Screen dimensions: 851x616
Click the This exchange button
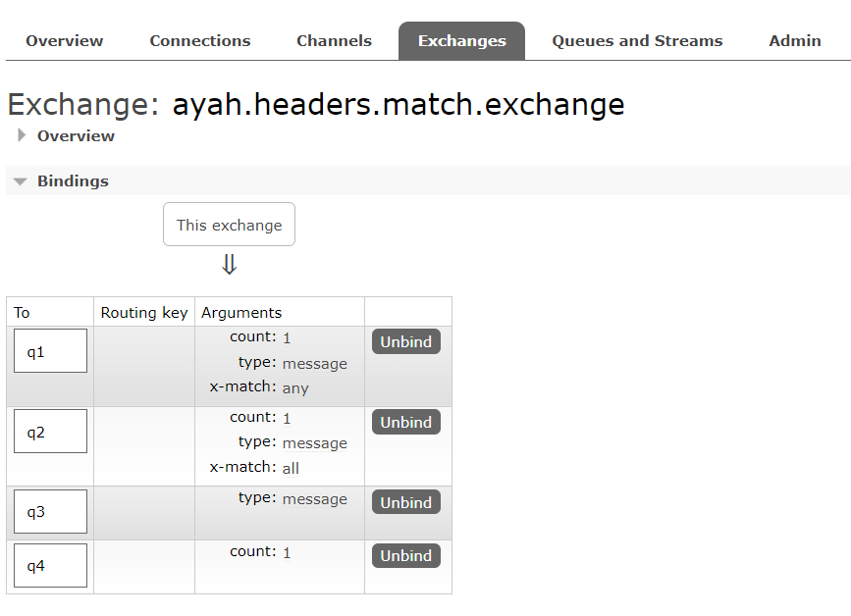(x=229, y=224)
